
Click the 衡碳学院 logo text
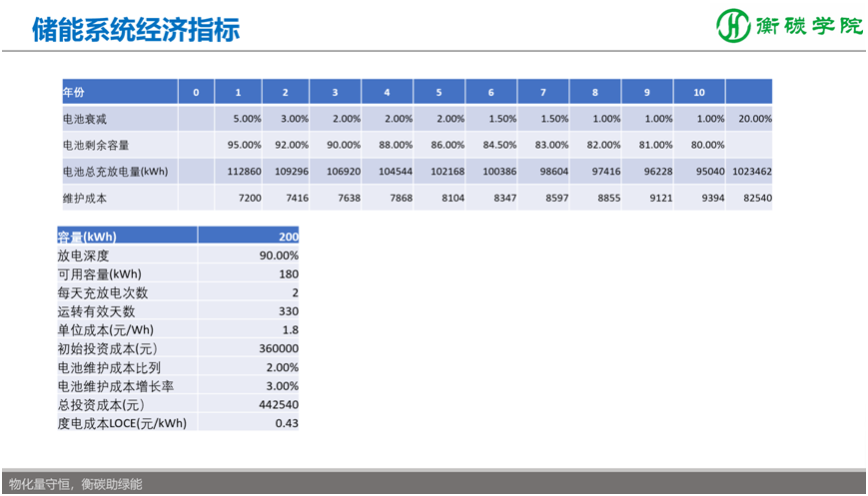point(807,27)
